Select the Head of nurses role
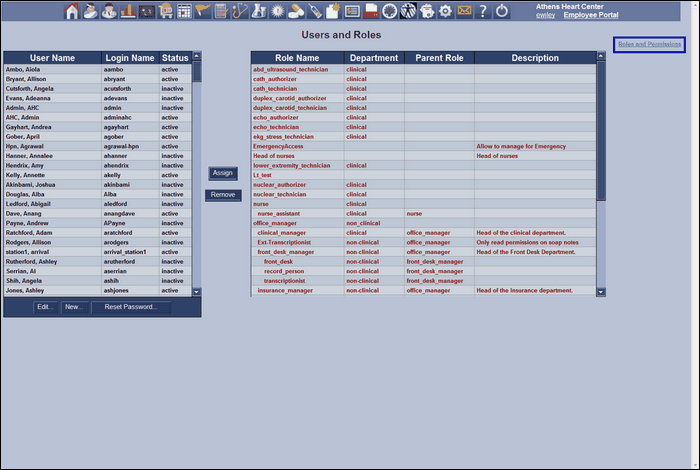 [423, 156]
